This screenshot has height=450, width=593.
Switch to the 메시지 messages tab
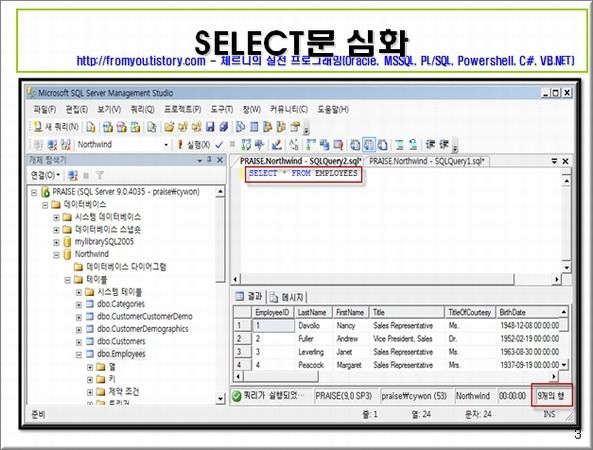(287, 298)
